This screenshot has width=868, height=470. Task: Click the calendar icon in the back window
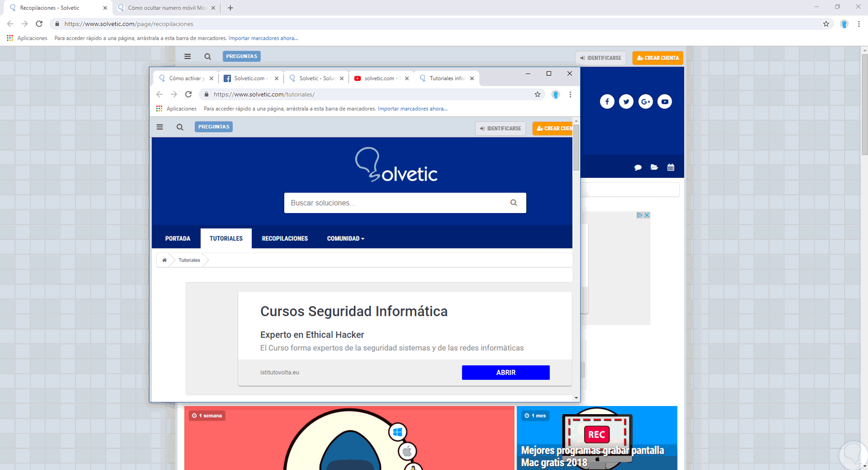671,168
